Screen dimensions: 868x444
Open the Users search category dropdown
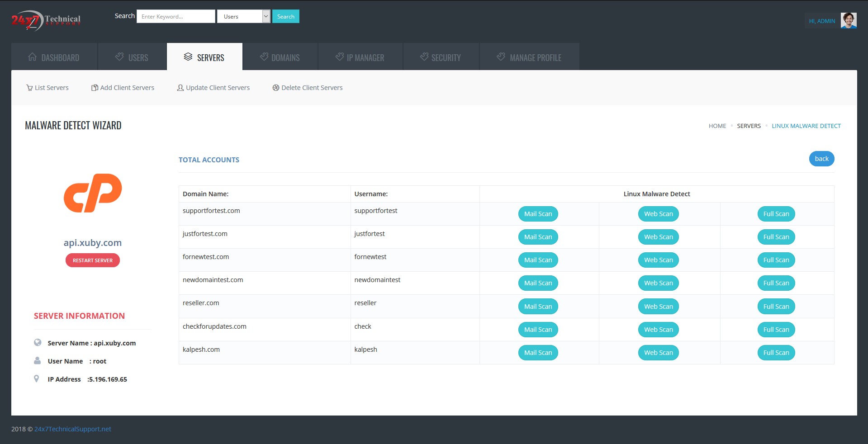click(243, 16)
